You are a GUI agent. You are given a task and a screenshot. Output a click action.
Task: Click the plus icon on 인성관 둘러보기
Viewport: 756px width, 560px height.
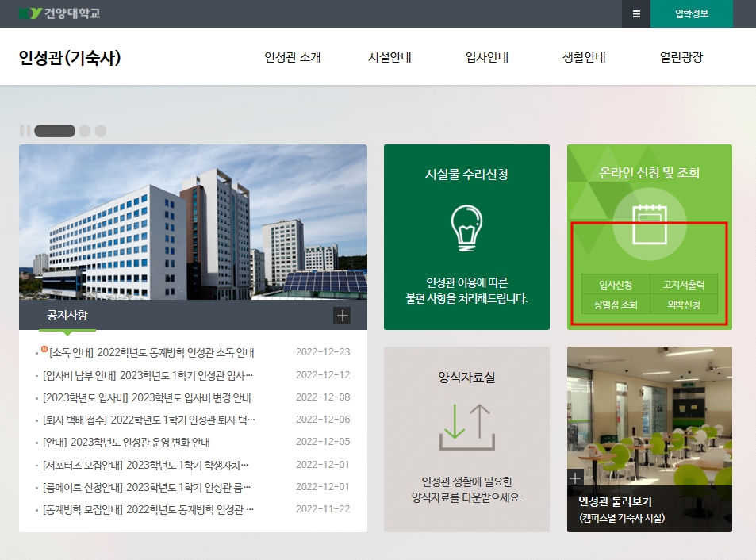click(x=576, y=478)
